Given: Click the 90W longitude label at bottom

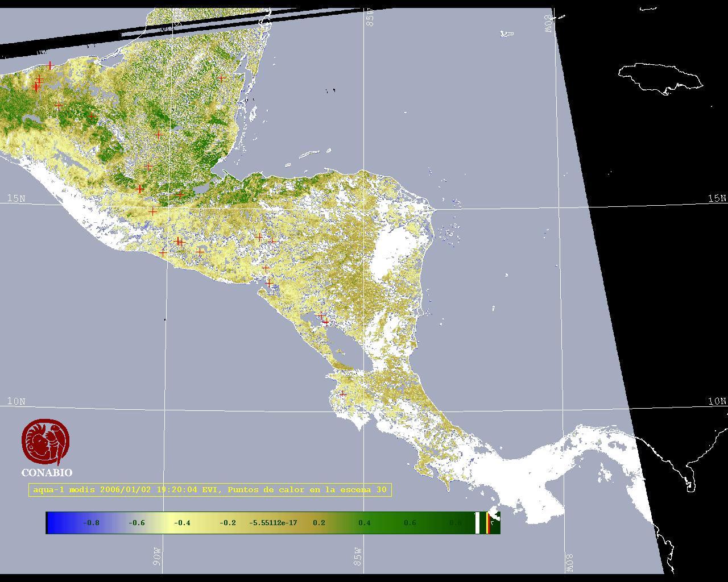Looking at the screenshot, I should [x=158, y=560].
